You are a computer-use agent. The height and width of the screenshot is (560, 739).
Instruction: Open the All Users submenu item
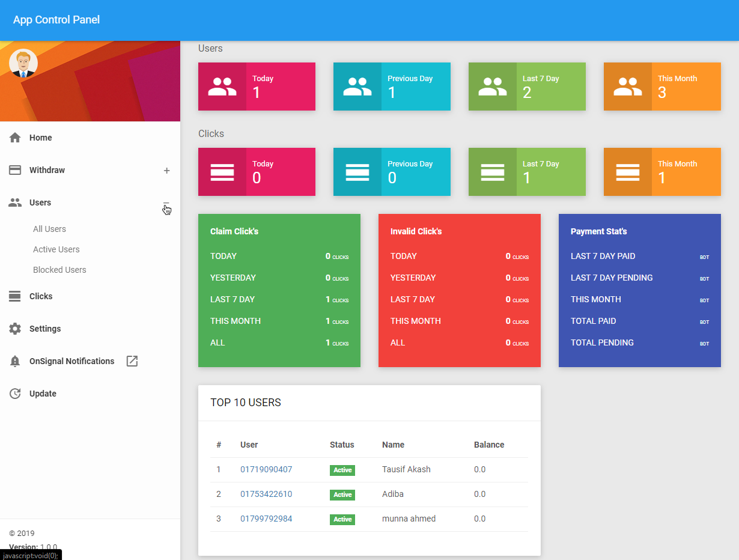[49, 229]
